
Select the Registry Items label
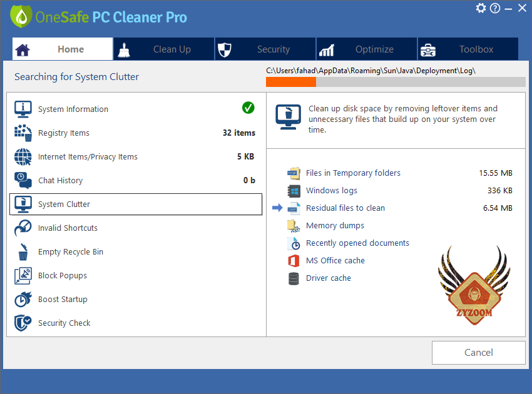point(64,133)
